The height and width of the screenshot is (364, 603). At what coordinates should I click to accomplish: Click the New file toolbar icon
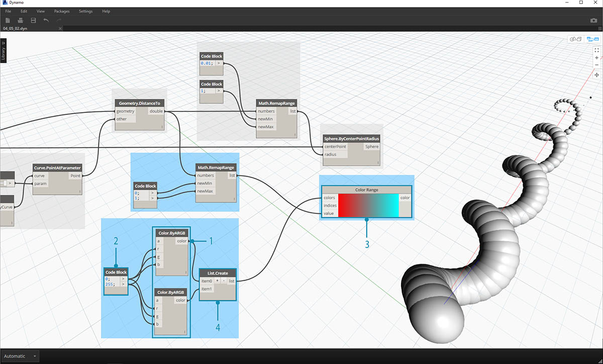pyautogui.click(x=8, y=20)
